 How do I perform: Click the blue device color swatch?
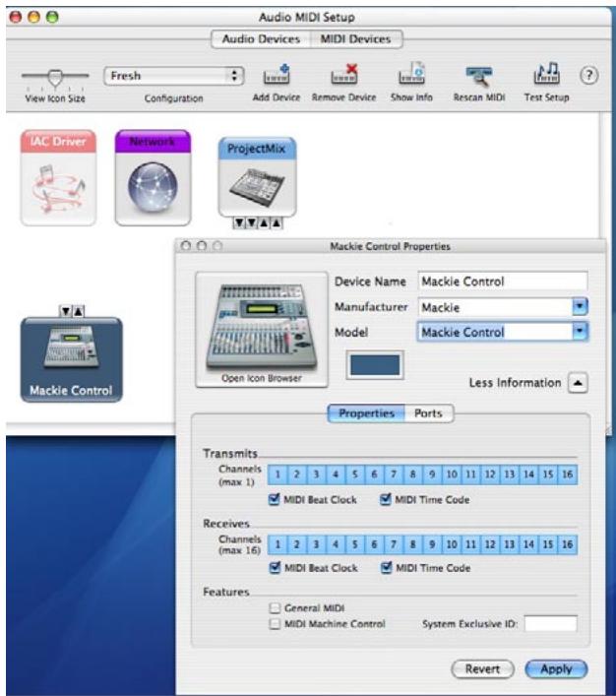(x=375, y=365)
